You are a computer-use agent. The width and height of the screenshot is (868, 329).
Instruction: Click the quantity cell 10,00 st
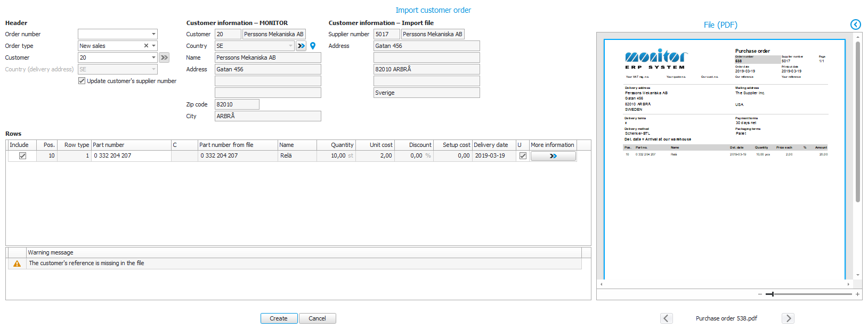(336, 156)
